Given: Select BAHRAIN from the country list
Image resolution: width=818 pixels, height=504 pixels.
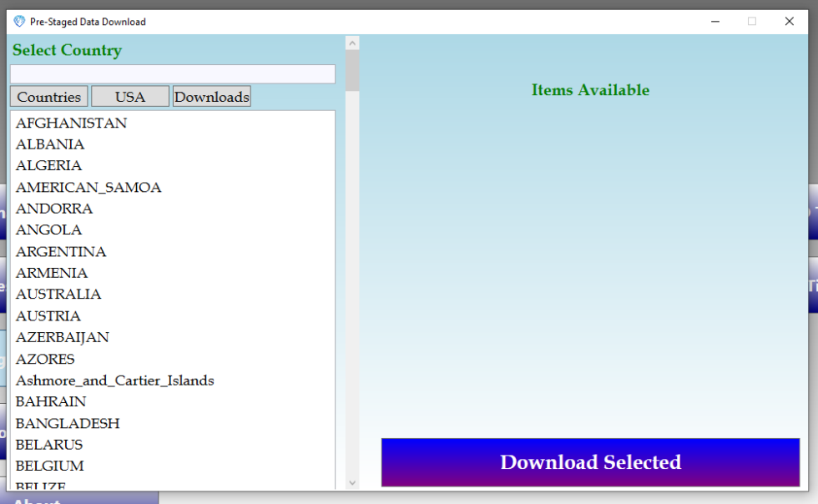Looking at the screenshot, I should [x=50, y=401].
